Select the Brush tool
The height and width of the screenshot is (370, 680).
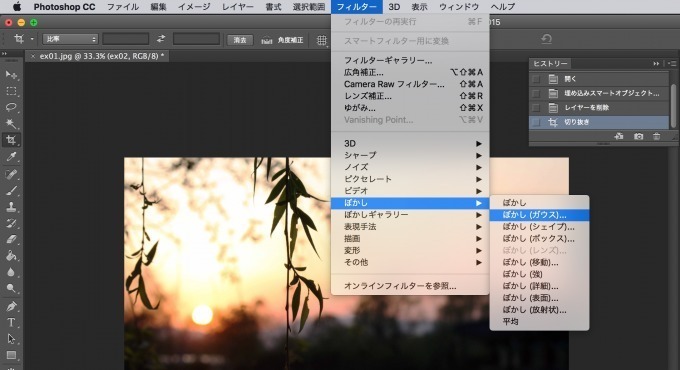pyautogui.click(x=11, y=190)
